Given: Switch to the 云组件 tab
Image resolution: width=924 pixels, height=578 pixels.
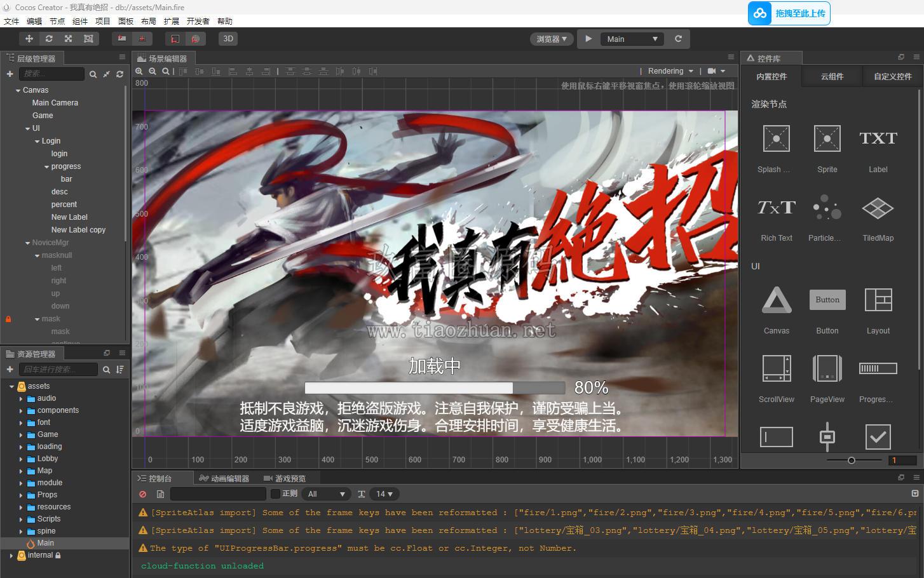Looking at the screenshot, I should (x=832, y=77).
